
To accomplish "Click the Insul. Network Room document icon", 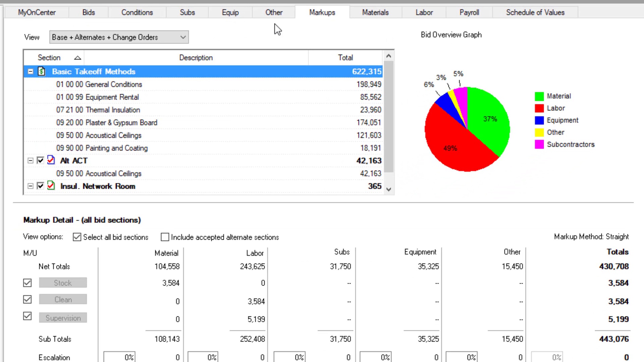I will [51, 186].
